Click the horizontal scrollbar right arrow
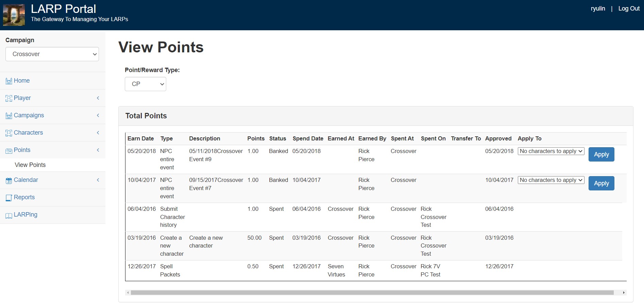 click(x=624, y=293)
